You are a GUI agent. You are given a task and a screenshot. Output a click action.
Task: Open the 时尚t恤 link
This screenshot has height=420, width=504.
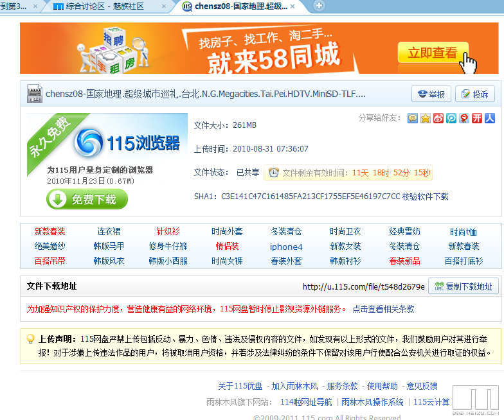point(463,232)
